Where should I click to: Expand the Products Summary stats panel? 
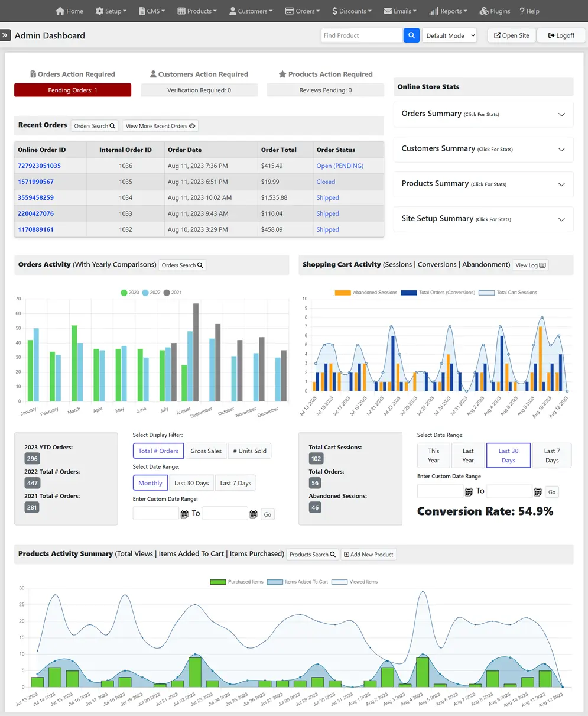click(483, 184)
